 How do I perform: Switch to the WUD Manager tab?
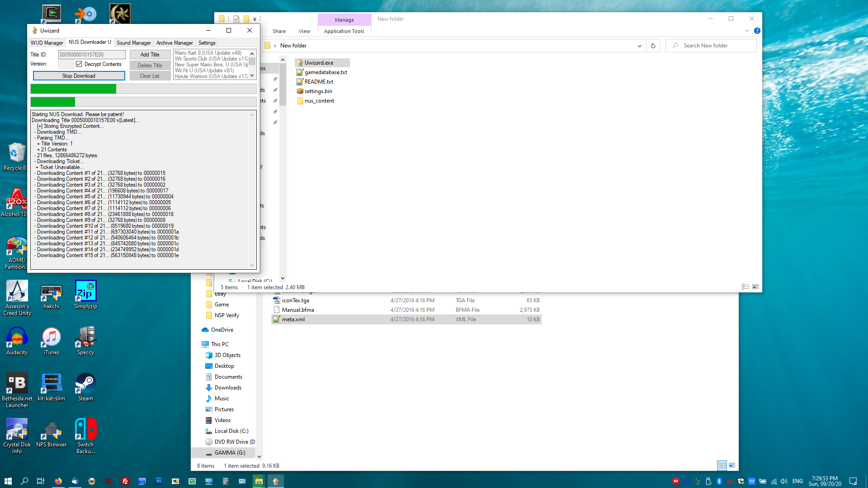click(47, 43)
